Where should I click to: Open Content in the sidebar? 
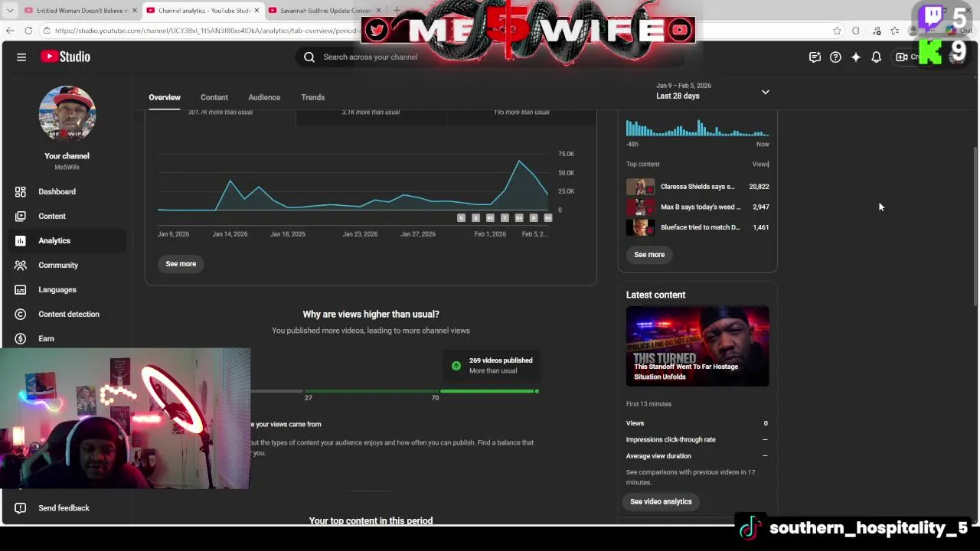[x=66, y=216]
